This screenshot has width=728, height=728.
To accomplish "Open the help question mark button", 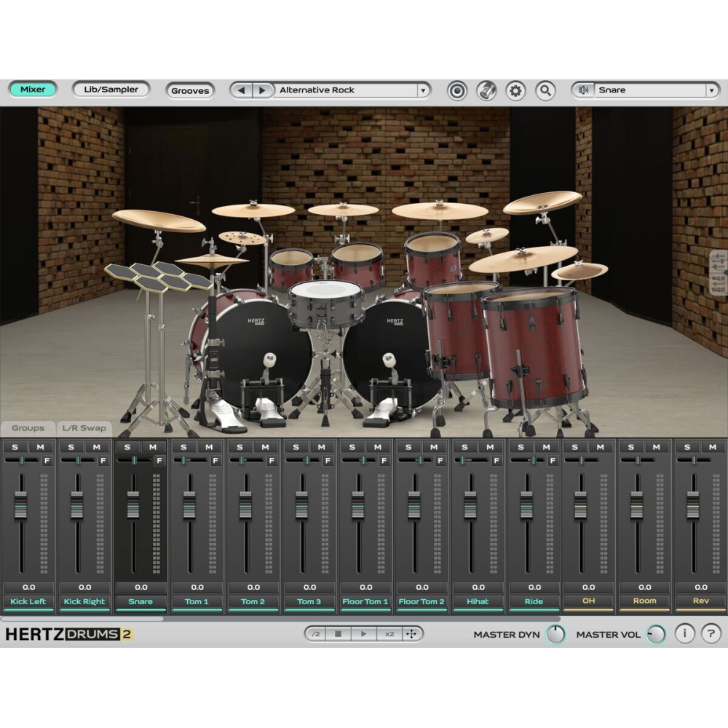I will [x=712, y=633].
